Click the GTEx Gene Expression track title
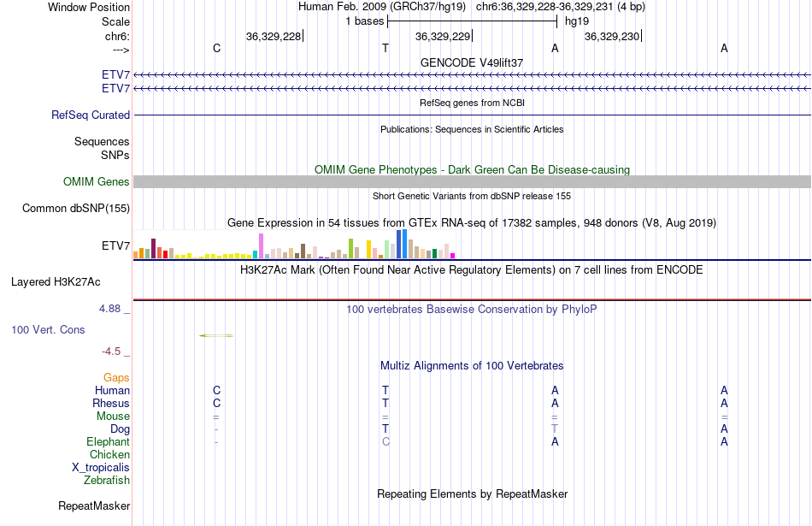This screenshot has height=526, width=812. (x=472, y=223)
